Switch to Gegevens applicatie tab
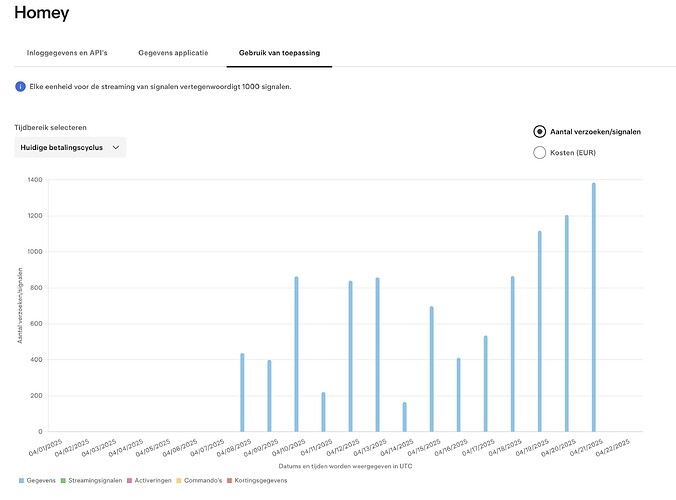 pos(173,53)
